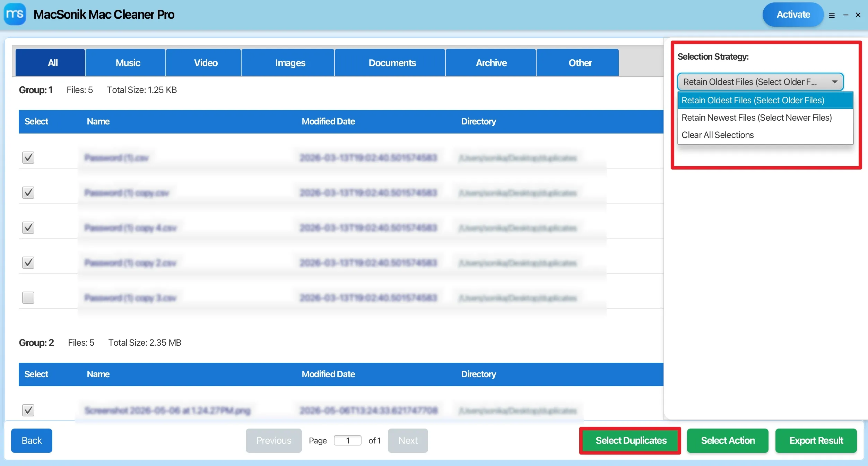Click the Directory column header in Group 1
This screenshot has height=466, width=868.
[x=478, y=121]
